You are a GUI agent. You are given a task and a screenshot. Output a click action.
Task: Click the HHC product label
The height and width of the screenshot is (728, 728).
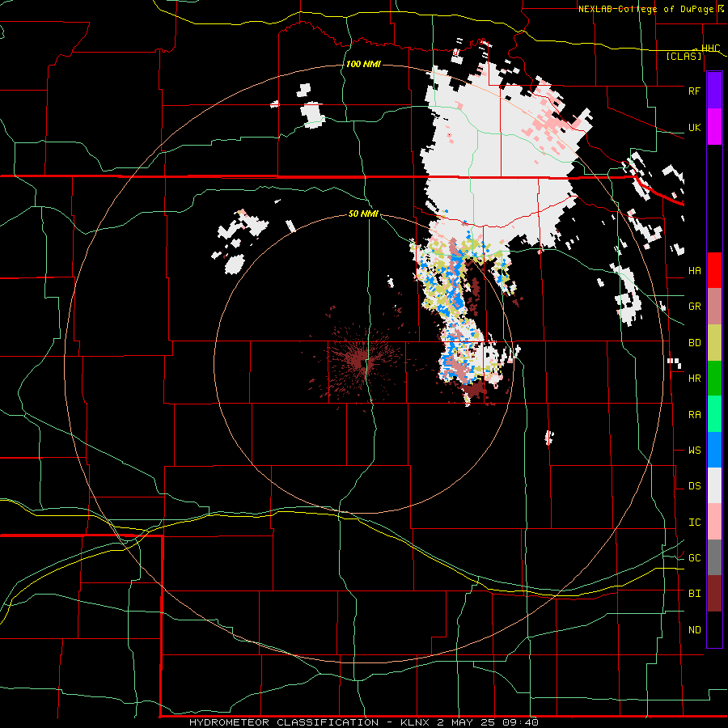[x=710, y=49]
